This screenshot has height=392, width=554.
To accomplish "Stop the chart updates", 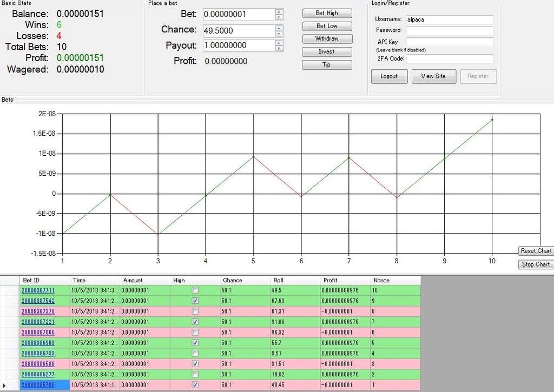I will click(x=536, y=264).
